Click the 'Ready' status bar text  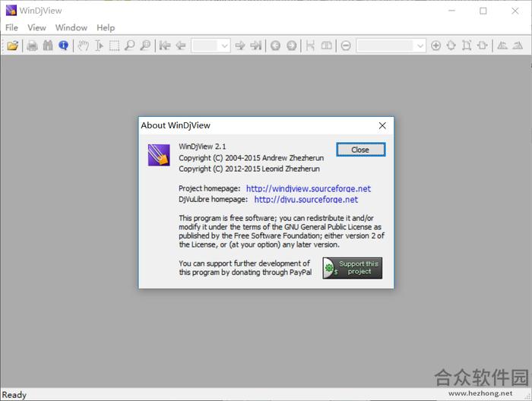pyautogui.click(x=14, y=395)
